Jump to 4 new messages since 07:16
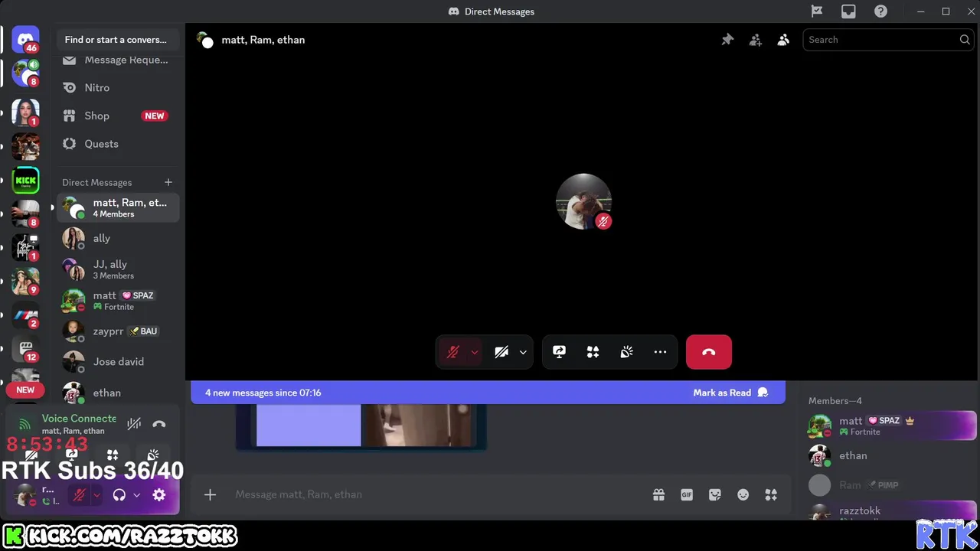 click(263, 393)
